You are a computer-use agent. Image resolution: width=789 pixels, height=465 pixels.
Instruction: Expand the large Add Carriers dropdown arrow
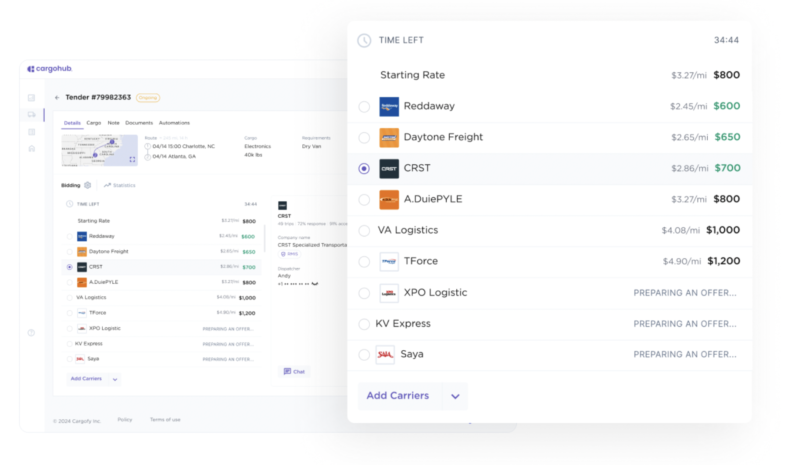pos(455,396)
